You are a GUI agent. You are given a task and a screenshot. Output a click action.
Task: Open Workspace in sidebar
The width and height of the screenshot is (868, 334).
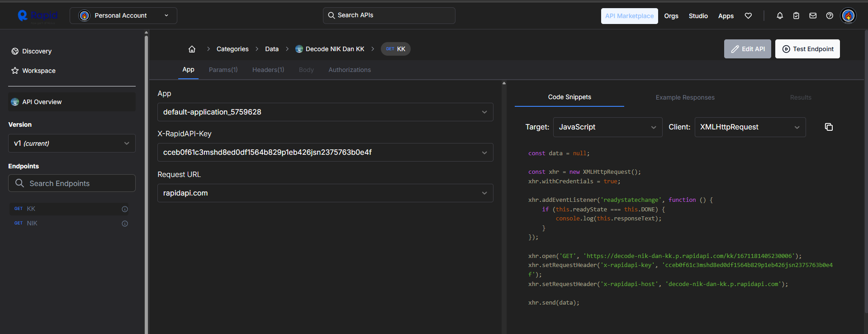click(39, 71)
